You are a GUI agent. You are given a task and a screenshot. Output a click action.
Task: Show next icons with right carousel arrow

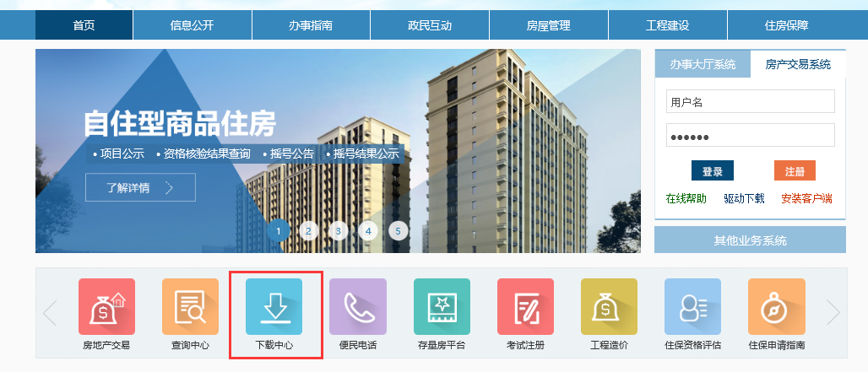tap(833, 312)
